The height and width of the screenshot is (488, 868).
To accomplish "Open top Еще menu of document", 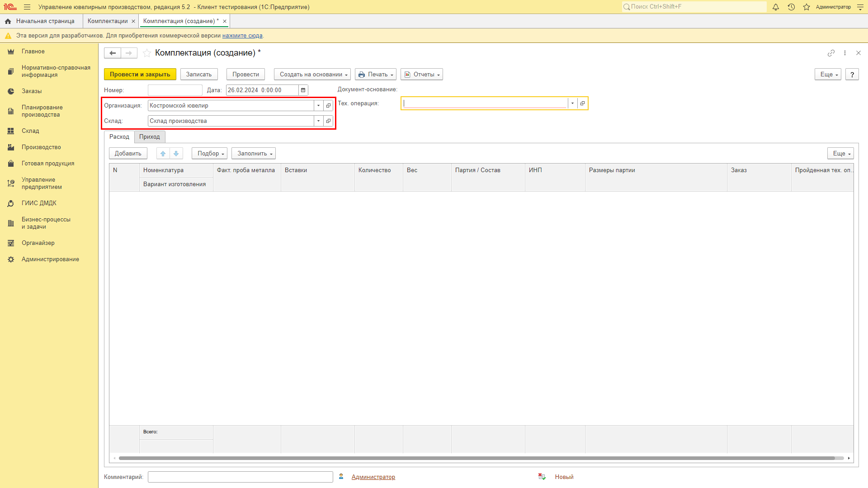I will (x=828, y=75).
